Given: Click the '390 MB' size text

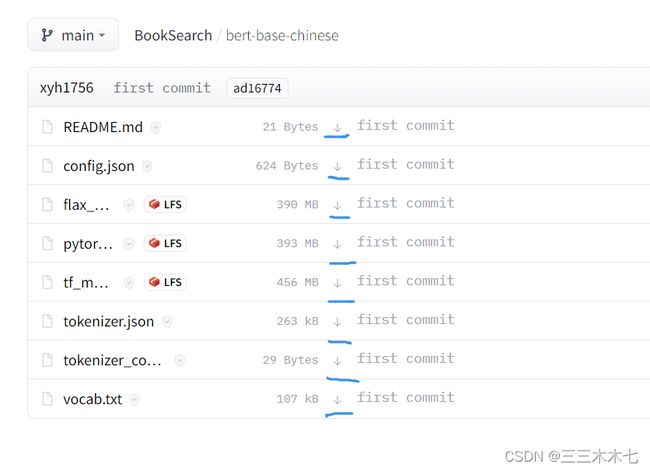Looking at the screenshot, I should click(x=297, y=204).
